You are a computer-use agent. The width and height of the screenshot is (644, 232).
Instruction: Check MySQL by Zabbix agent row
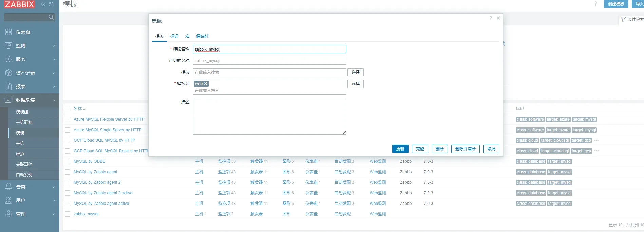tap(68, 172)
